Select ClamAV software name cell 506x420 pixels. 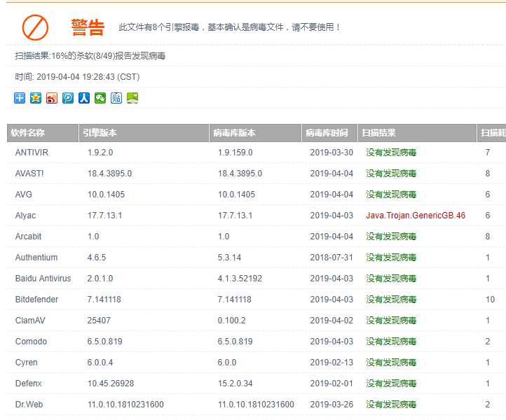click(30, 321)
